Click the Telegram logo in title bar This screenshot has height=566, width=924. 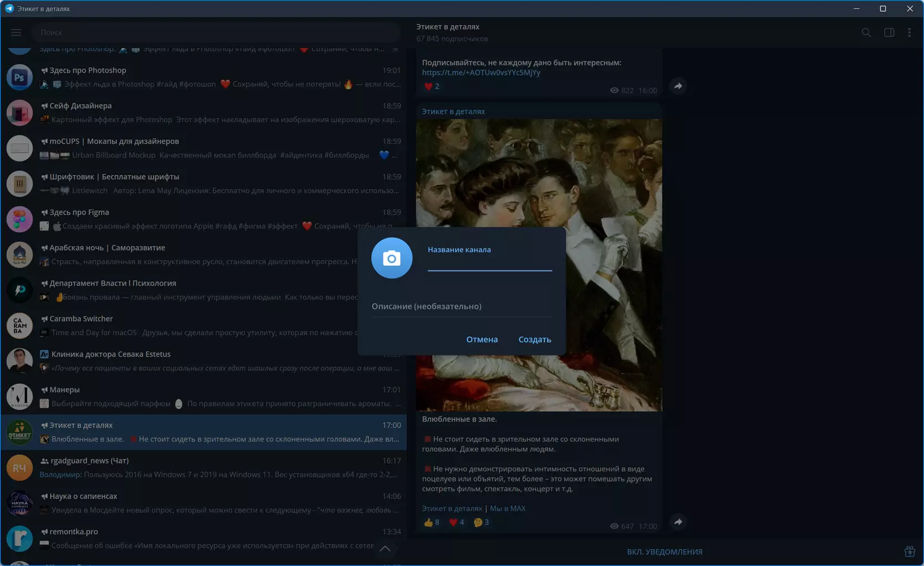pos(9,8)
